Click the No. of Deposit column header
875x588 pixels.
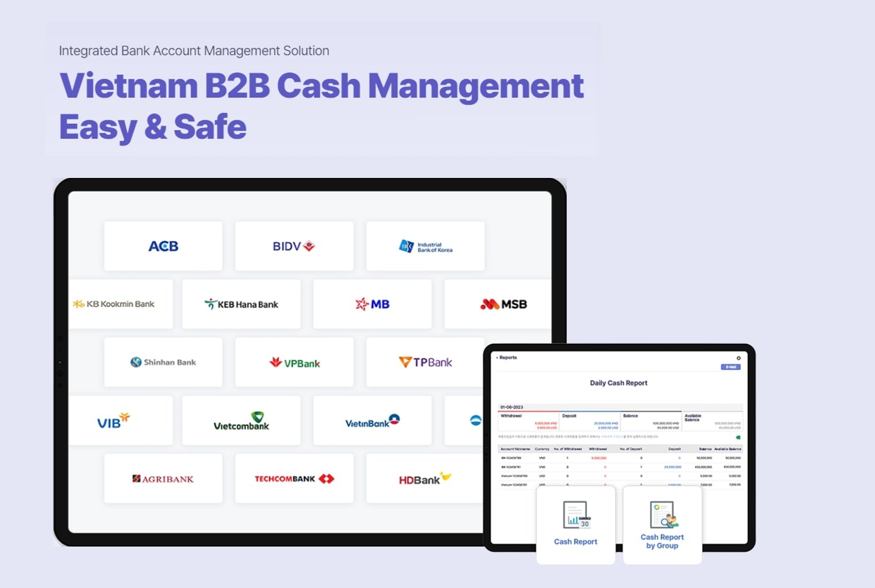[x=631, y=449]
